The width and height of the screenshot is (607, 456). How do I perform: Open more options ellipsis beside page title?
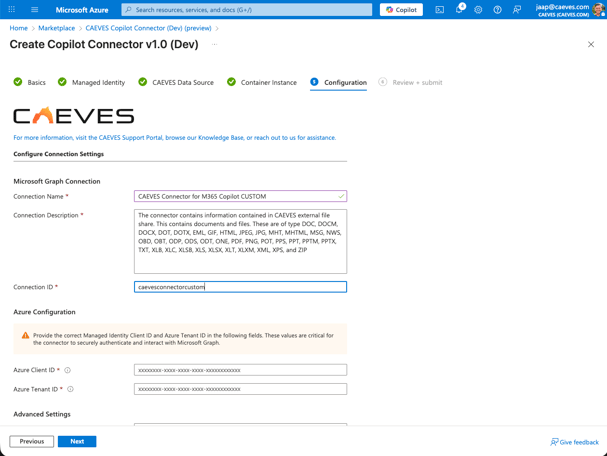click(214, 45)
